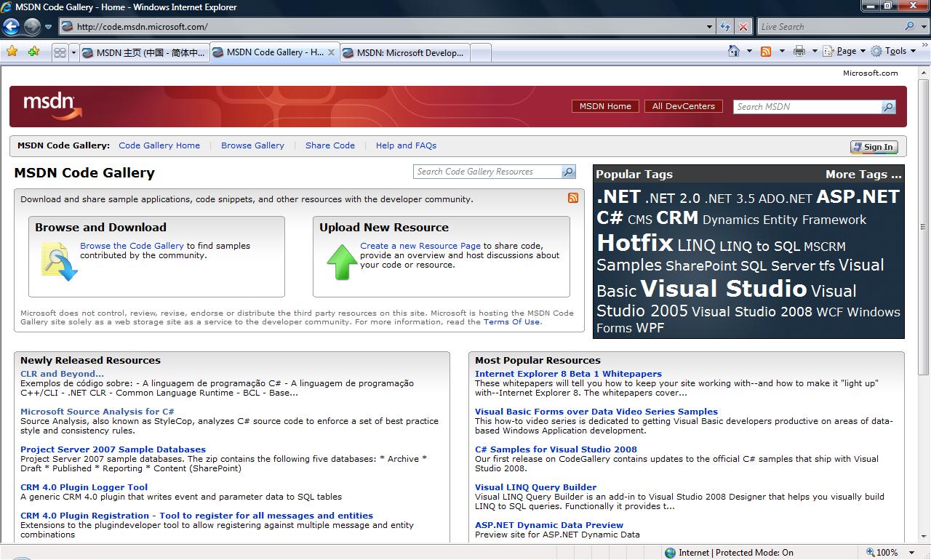This screenshot has width=931, height=560.
Task: Add to Favorites using the star-plus icon
Action: (33, 52)
